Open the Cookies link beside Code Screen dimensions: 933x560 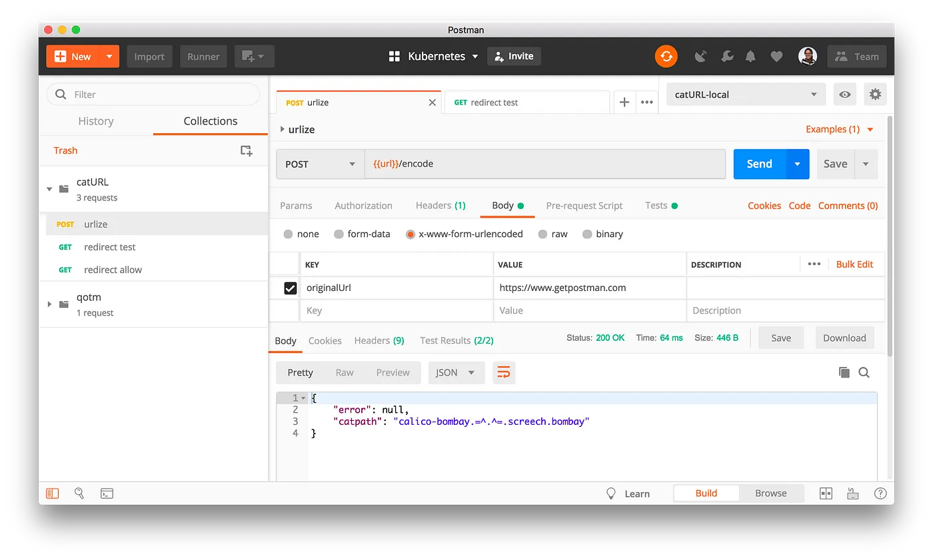coord(764,206)
